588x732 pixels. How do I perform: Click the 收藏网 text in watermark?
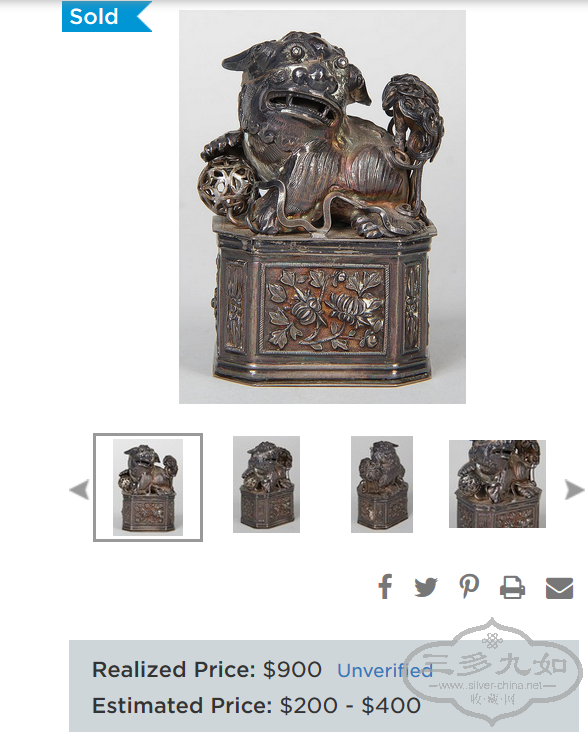[x=492, y=699]
